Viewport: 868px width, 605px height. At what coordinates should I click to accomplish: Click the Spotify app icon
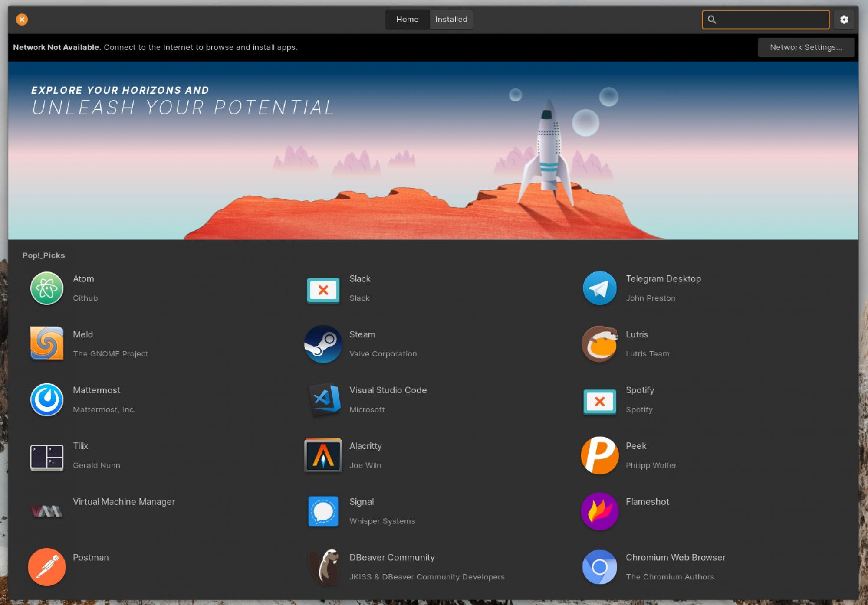(599, 399)
